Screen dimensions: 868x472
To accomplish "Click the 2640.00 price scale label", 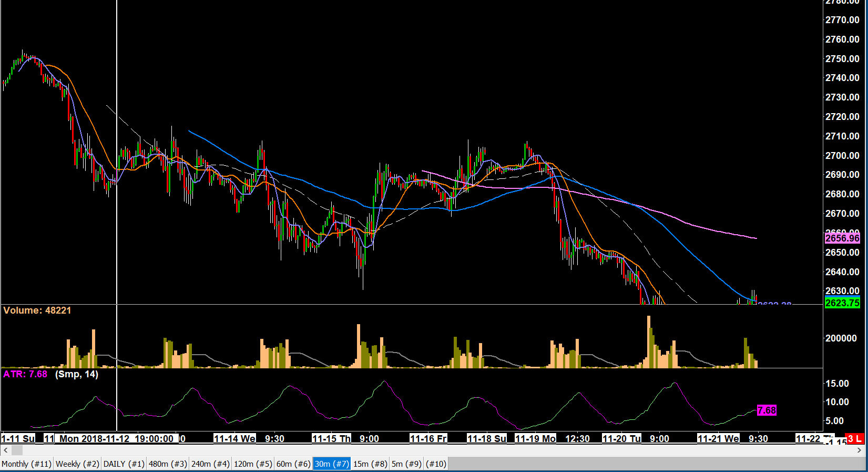I will coord(842,272).
